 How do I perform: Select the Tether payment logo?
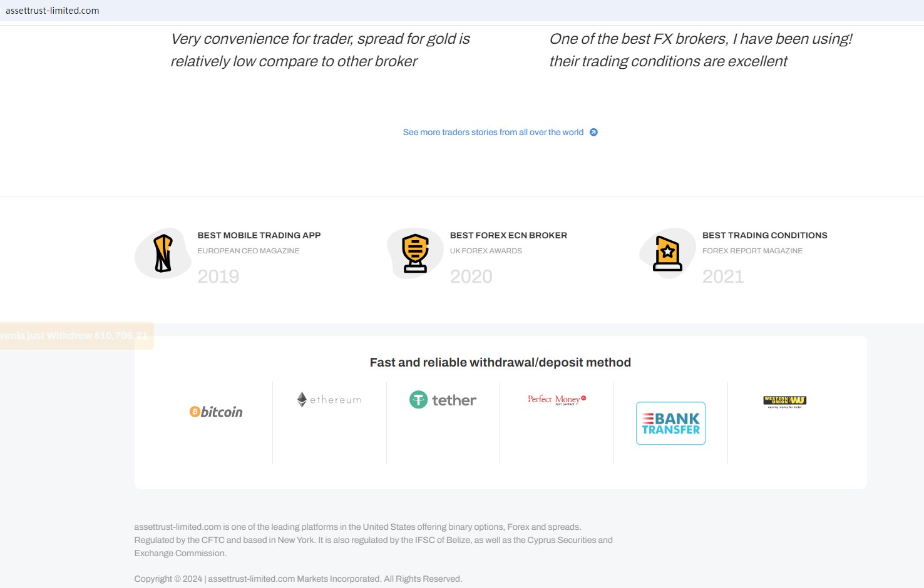[443, 400]
